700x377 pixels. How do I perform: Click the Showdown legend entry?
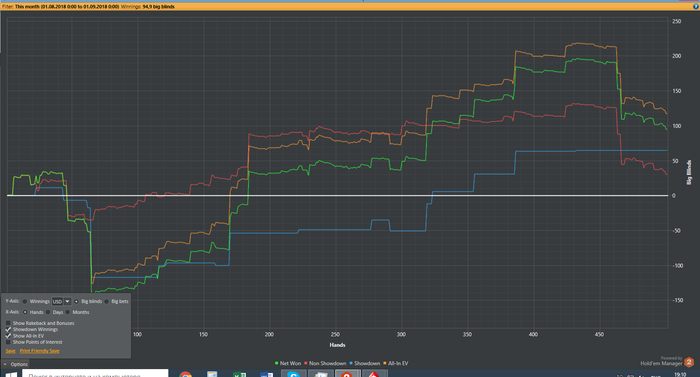pyautogui.click(x=365, y=363)
